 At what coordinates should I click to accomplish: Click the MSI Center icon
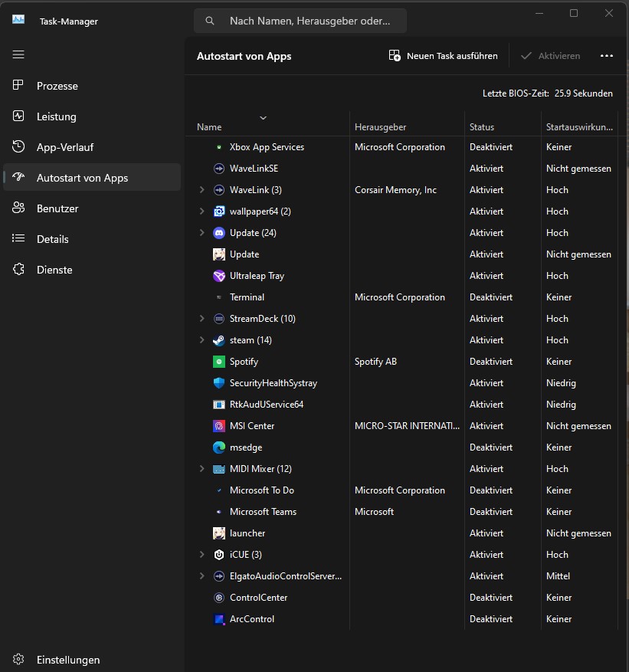(219, 426)
